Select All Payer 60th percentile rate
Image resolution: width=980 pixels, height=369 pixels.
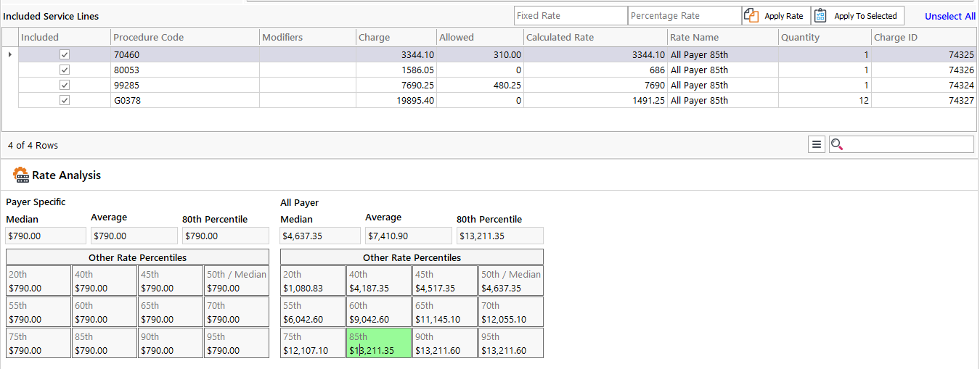(x=379, y=312)
